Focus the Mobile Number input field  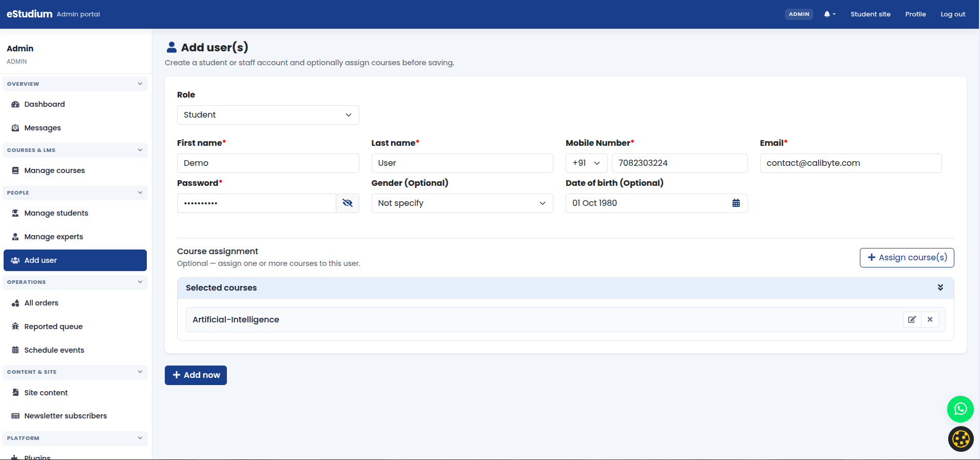pyautogui.click(x=680, y=163)
